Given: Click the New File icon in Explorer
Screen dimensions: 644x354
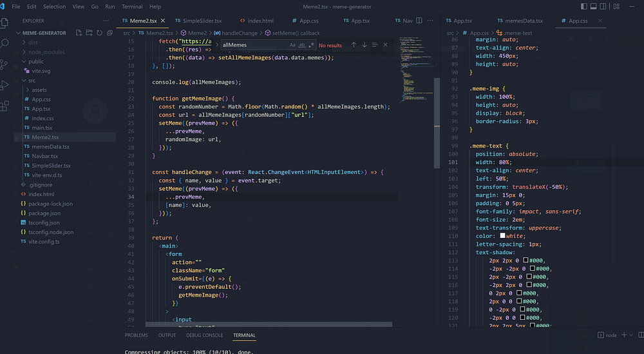Looking at the screenshot, I should click(80, 32).
